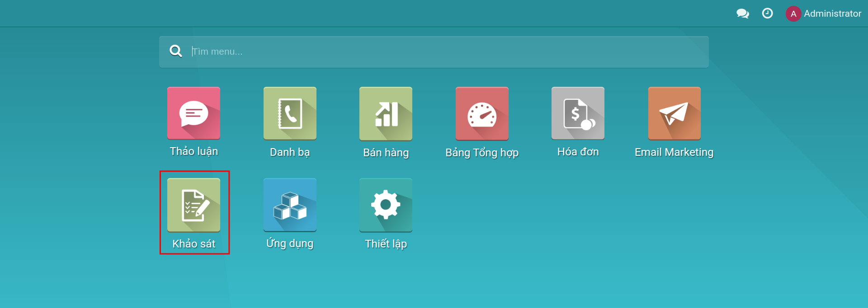This screenshot has width=868, height=308.
Task: Click the red A user avatar
Action: tap(793, 14)
